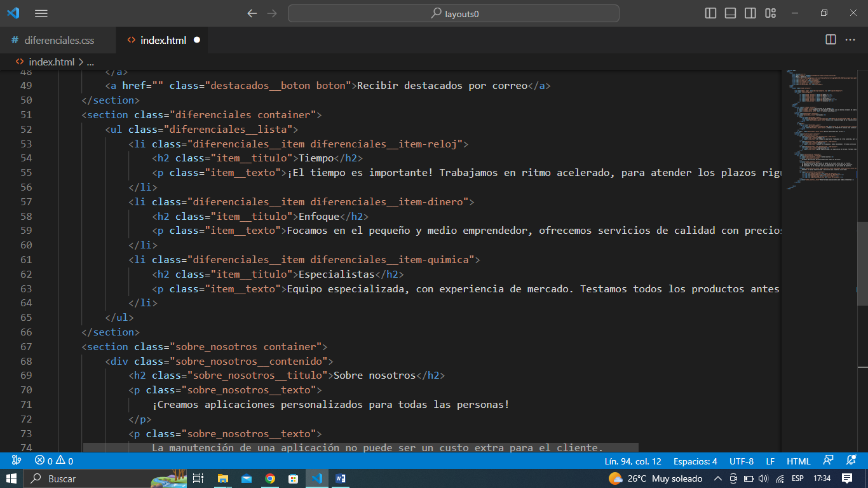Screen dimensions: 868x488
Task: Click the unsaved dot on index.html tab
Action: pyautogui.click(x=196, y=40)
